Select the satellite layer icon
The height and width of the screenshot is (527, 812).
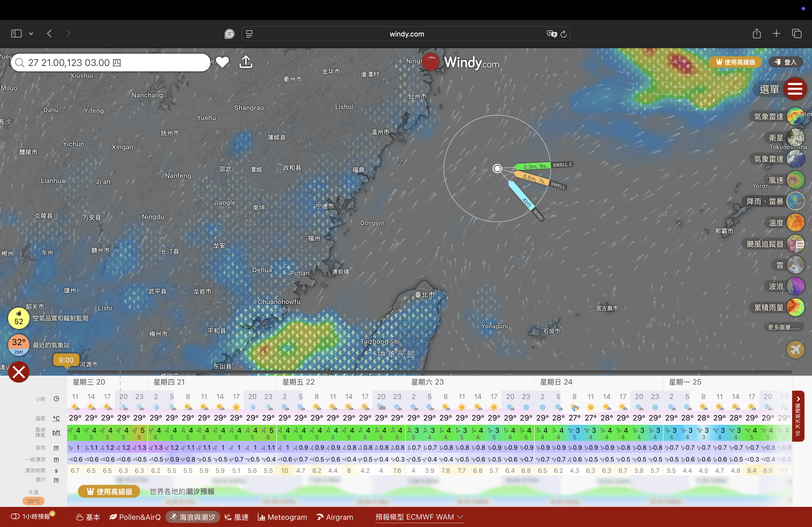tap(795, 137)
